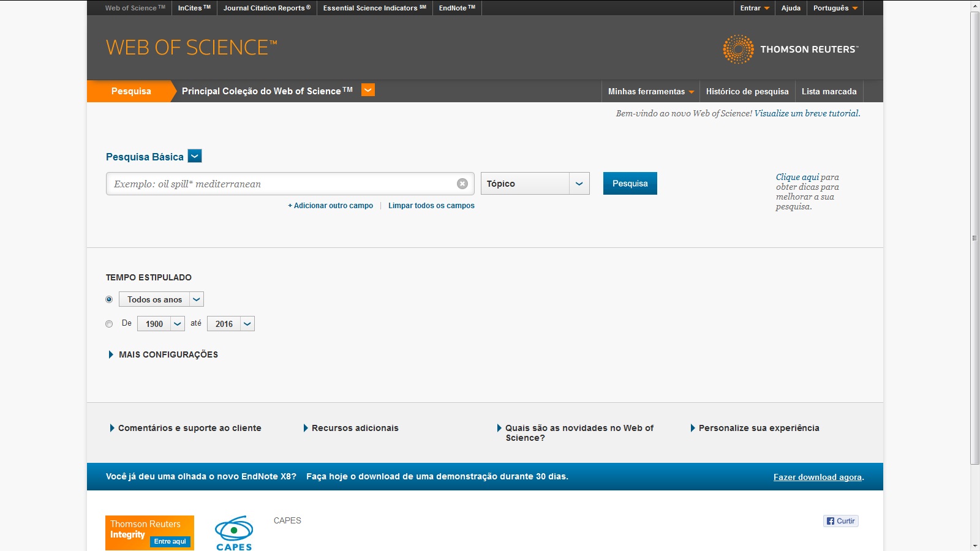
Task: Select the orange Pesquisa tab
Action: pos(131,91)
